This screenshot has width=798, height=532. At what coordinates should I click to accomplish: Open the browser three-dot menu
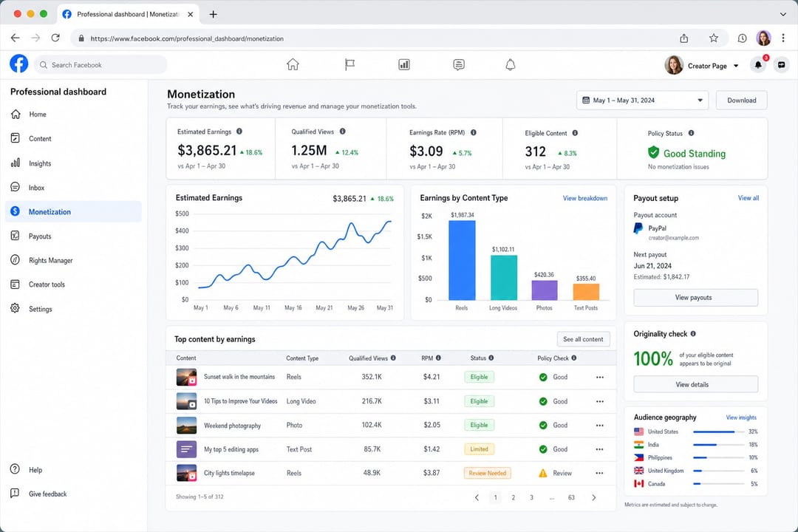783,38
